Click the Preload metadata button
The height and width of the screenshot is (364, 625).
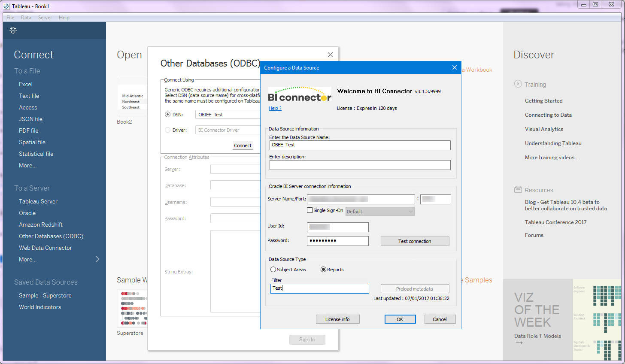tap(414, 288)
